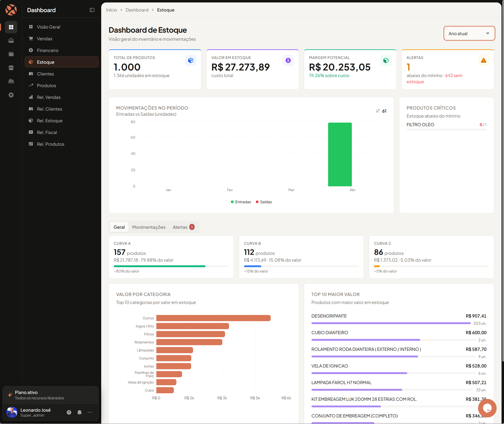Viewport: 504px width, 424px height.
Task: Open the floating chat bubble button
Action: pos(487,408)
